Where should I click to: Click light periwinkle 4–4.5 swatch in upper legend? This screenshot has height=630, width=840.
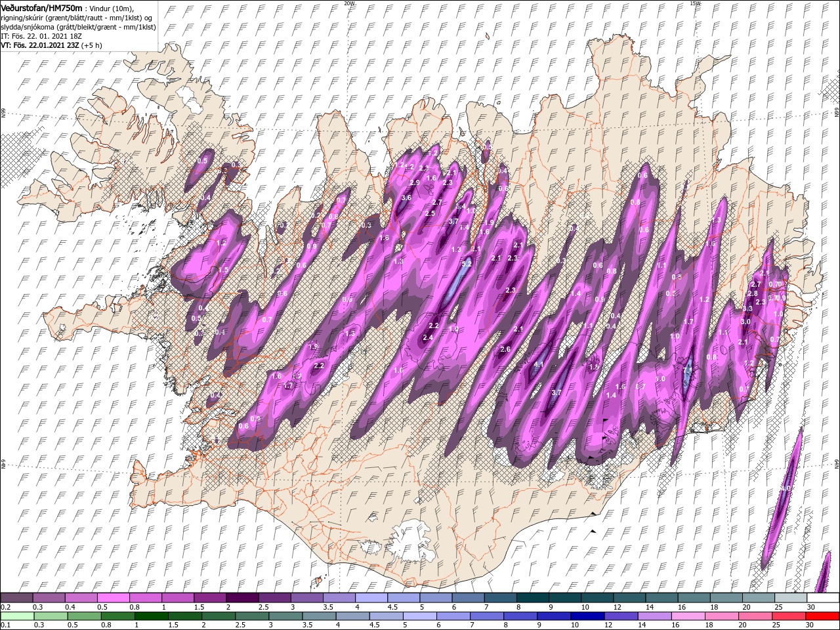[370, 598]
